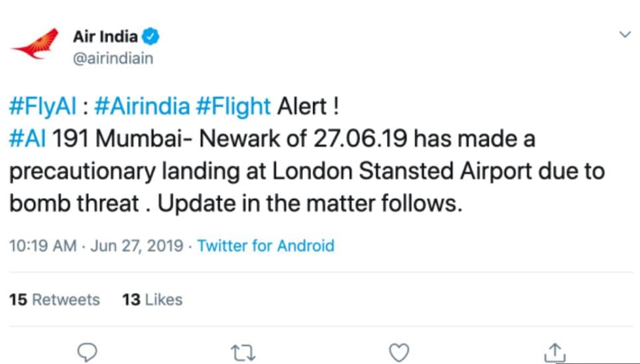Open the #Airindia hashtag

pos(142,107)
